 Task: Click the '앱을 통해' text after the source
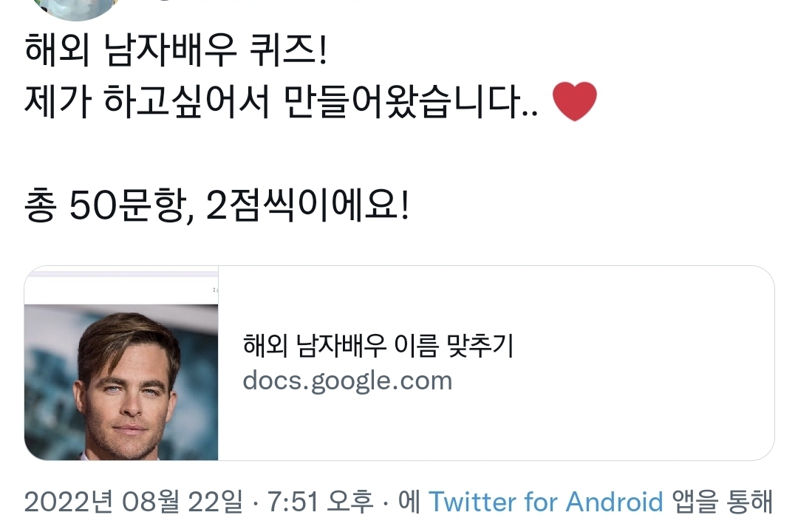(722, 502)
